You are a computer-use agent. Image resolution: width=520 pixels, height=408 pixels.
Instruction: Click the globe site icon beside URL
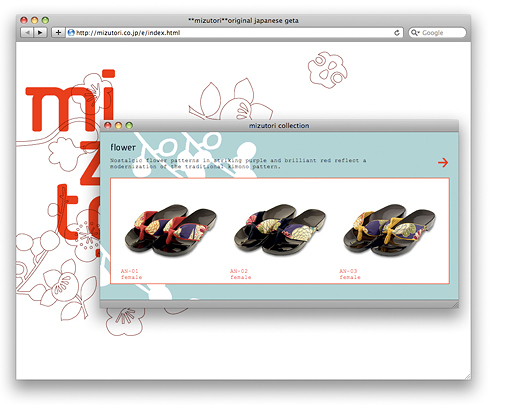(71, 33)
